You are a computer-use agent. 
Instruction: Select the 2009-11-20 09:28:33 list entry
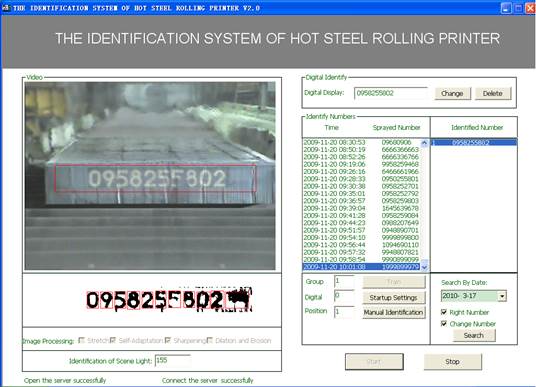(361, 179)
